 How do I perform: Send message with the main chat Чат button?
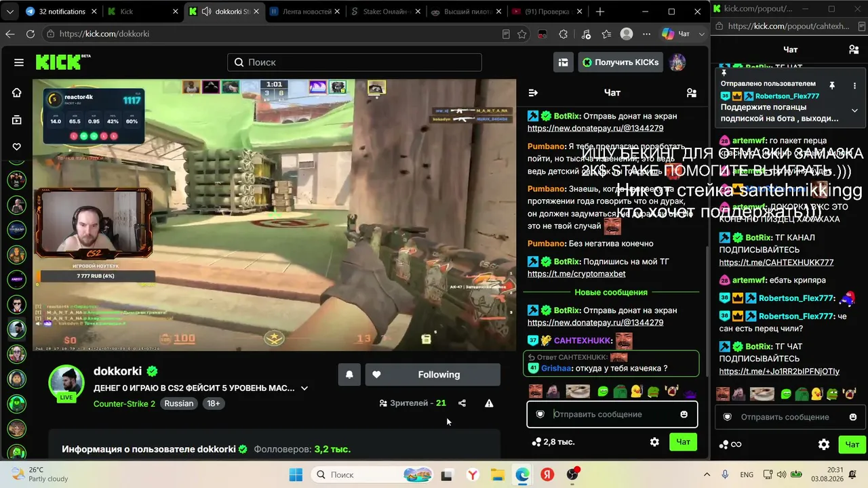(683, 442)
